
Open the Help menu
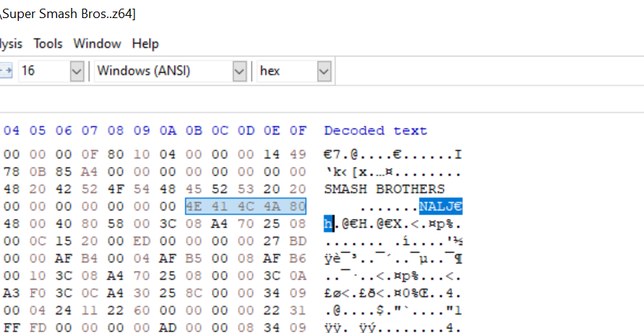(x=145, y=43)
